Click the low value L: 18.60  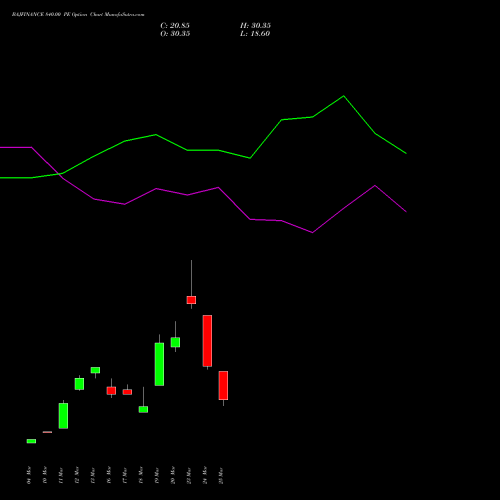255,34
